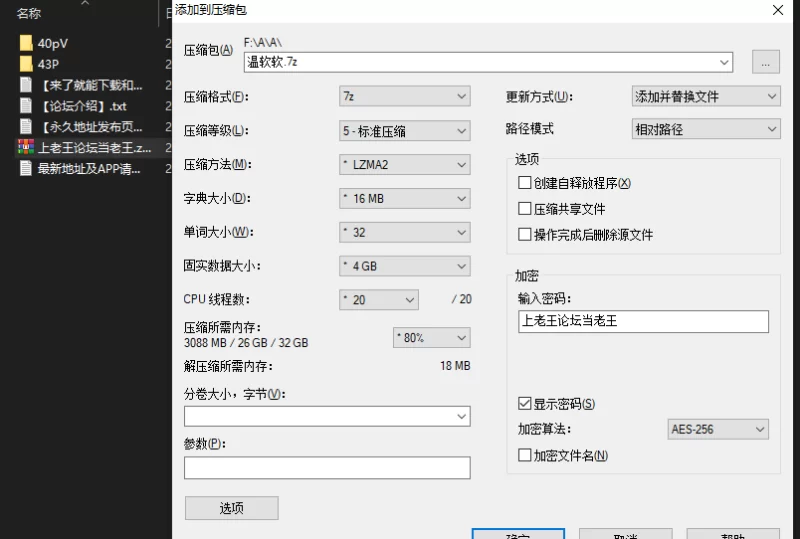
Task: Enable 加密文件名 checkbox
Action: tap(524, 455)
